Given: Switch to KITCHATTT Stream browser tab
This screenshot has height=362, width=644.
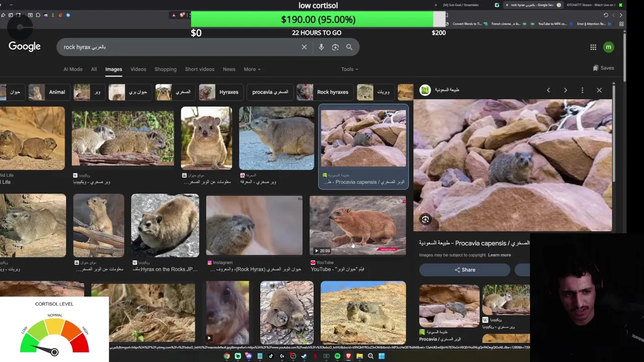Looking at the screenshot, I should tap(595, 5).
